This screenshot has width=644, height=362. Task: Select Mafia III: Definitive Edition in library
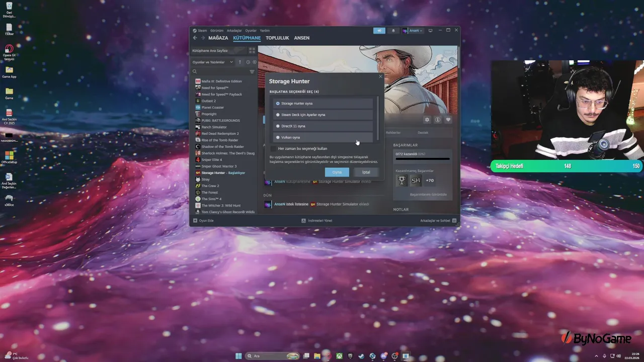point(222,81)
